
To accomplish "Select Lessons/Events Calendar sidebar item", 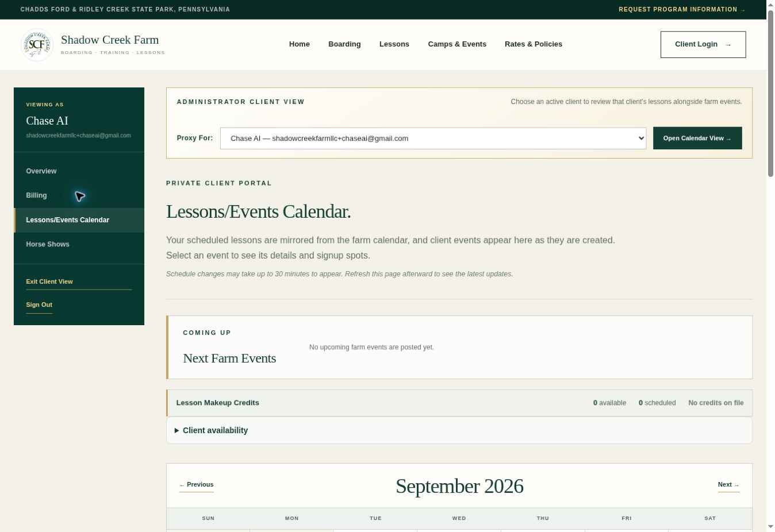I will [x=79, y=220].
